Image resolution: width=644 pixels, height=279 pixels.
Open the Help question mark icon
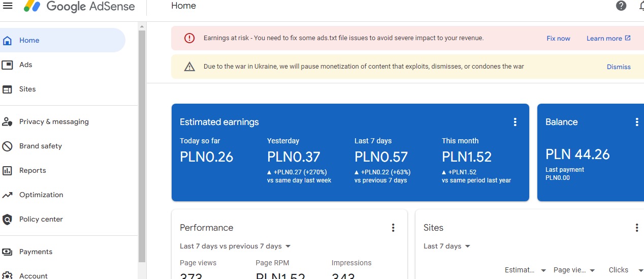pos(621,6)
